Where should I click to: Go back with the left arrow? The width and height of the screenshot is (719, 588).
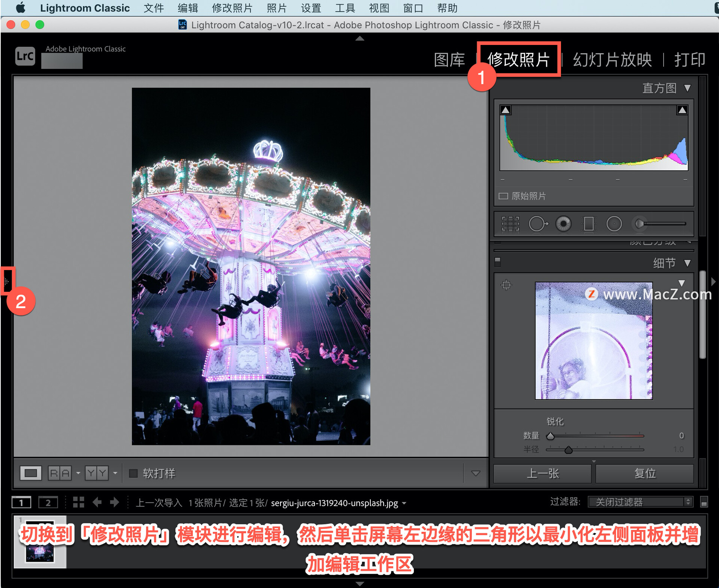click(97, 502)
